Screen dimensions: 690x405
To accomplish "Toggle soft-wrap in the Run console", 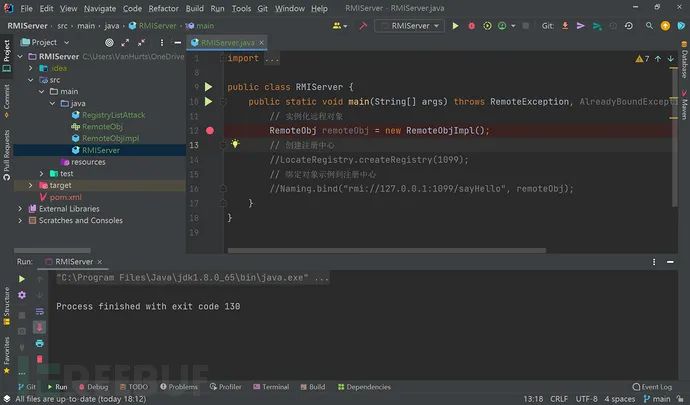I will (40, 311).
